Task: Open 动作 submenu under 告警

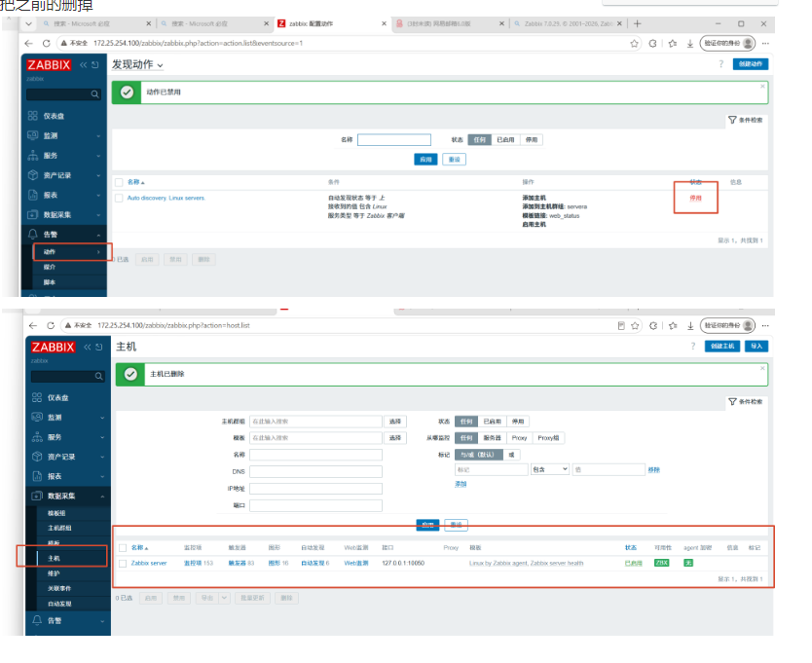Action: click(70, 252)
